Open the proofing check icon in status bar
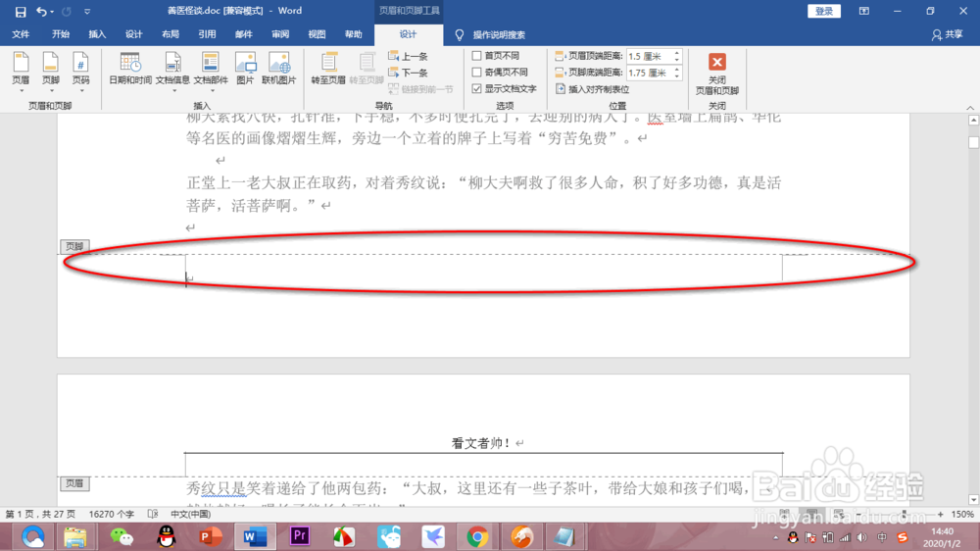Viewport: 980px width, 551px height. [x=153, y=514]
